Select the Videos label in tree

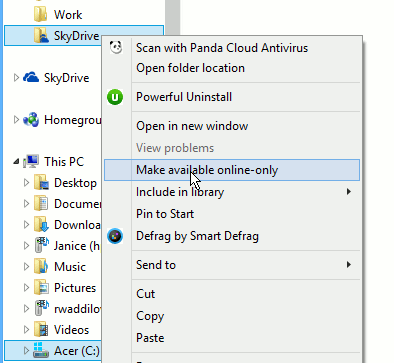click(72, 330)
